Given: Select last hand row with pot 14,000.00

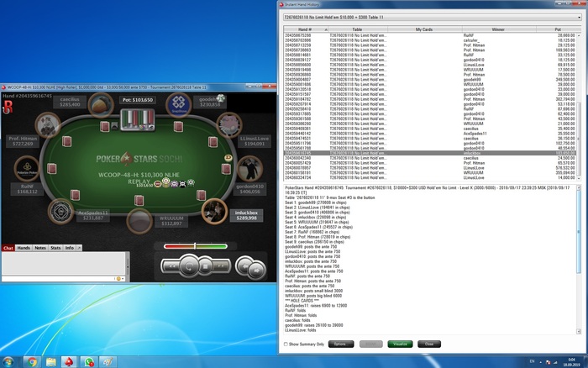Looking at the screenshot, I should [x=430, y=178].
